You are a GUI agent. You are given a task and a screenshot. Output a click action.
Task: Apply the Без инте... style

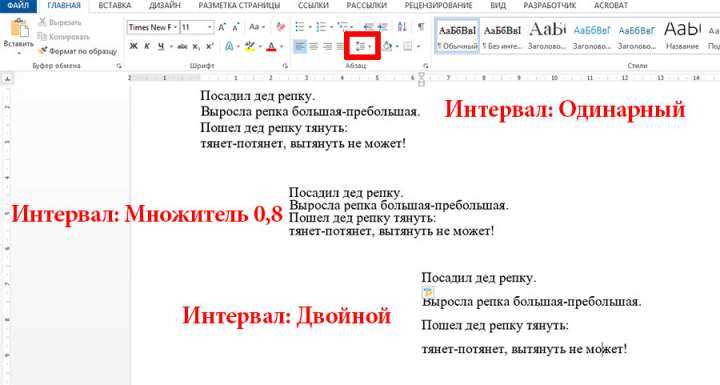pos(502,37)
